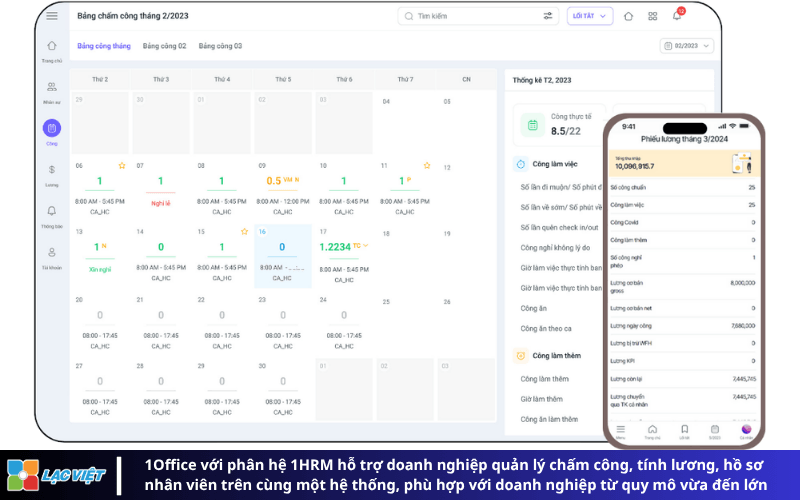This screenshot has width=800, height=500.
Task: Click the star icon on day 11
Action: [427, 165]
